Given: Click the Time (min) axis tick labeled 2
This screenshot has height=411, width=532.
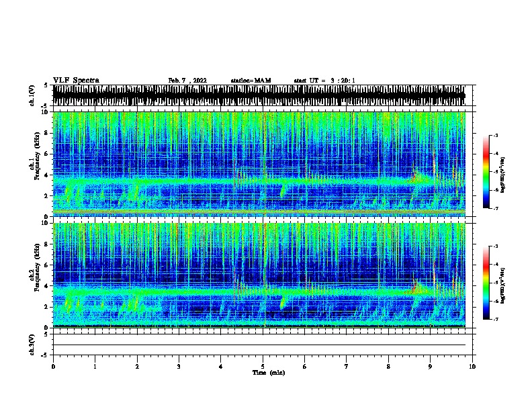Looking at the screenshot, I should pos(137,367).
